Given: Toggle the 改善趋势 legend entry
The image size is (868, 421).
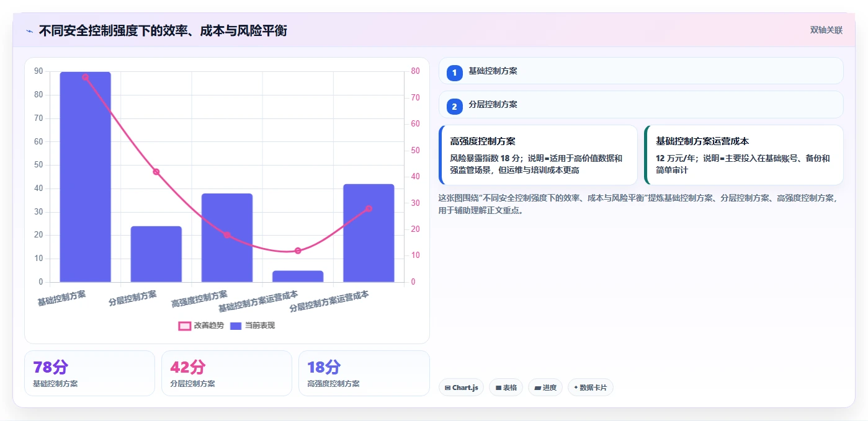Looking at the screenshot, I should pyautogui.click(x=200, y=326).
